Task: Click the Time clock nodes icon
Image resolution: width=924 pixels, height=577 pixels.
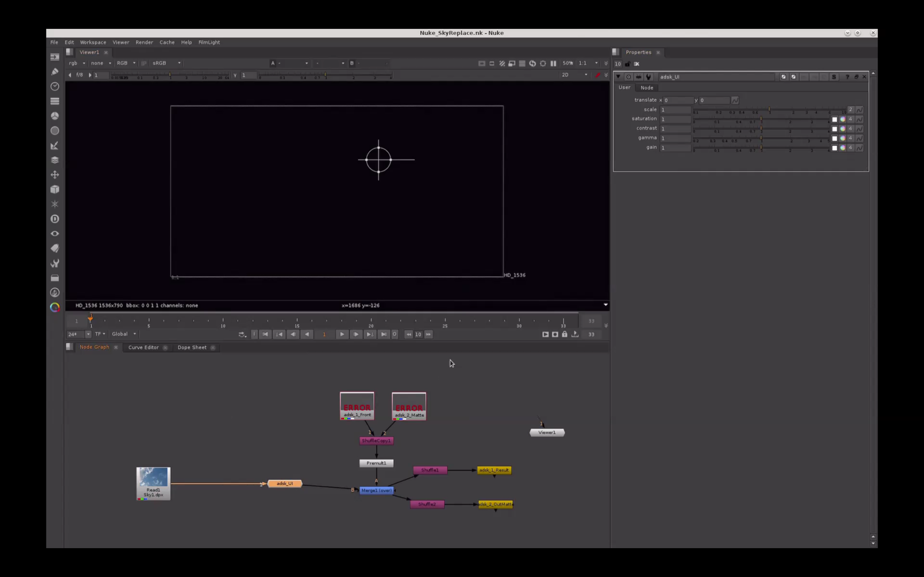Action: click(55, 87)
